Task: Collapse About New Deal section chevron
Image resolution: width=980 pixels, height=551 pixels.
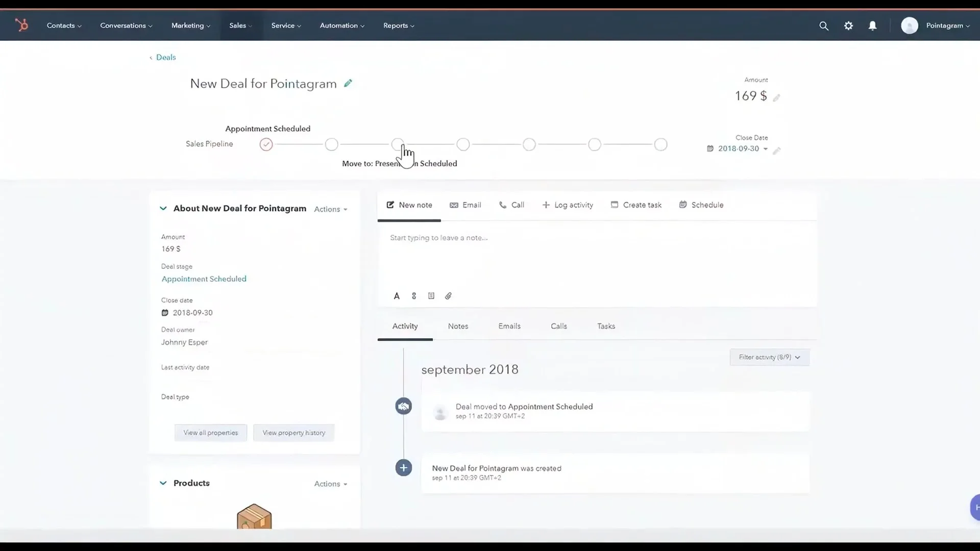Action: coord(163,208)
